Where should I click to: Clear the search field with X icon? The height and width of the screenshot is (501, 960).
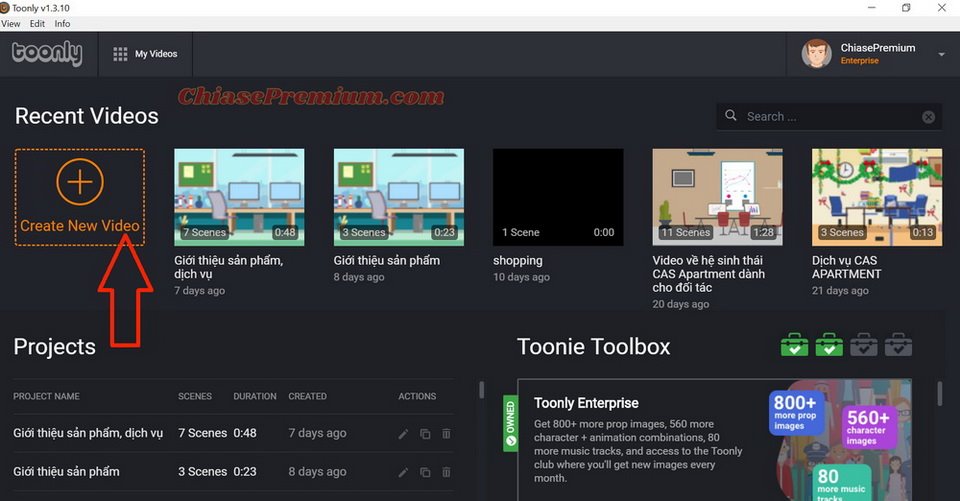tap(928, 116)
